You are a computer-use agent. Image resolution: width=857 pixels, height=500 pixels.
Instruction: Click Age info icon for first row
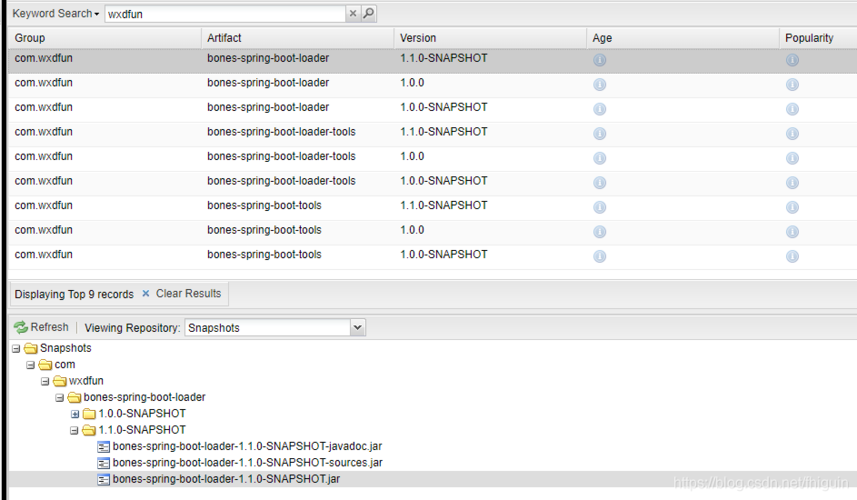tap(600, 60)
